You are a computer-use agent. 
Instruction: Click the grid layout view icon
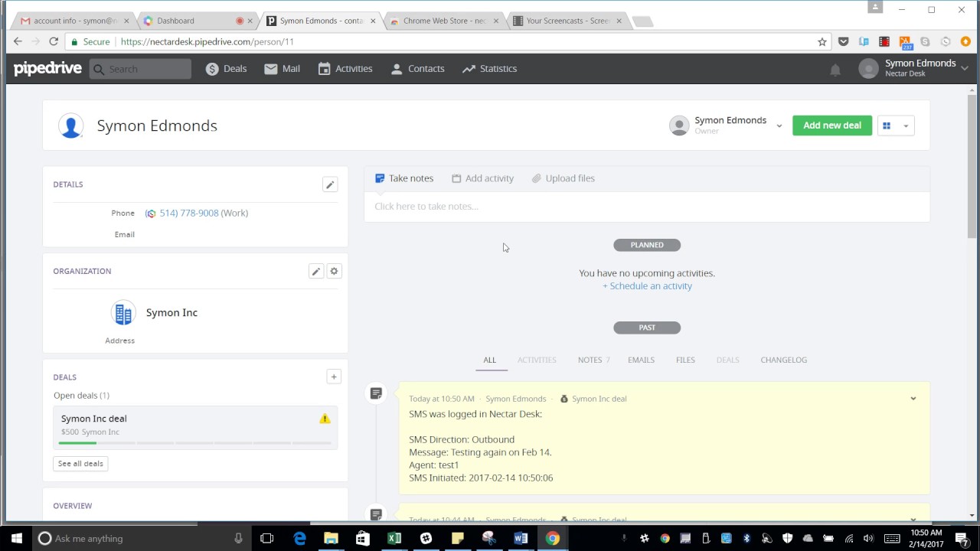pos(887,126)
